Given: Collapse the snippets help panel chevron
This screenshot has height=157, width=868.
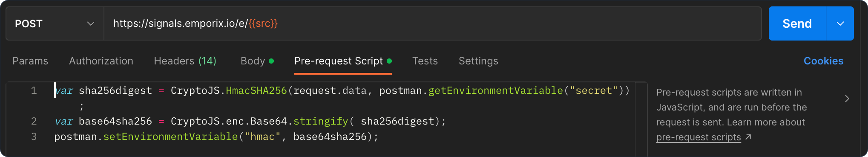Looking at the screenshot, I should tap(847, 99).
